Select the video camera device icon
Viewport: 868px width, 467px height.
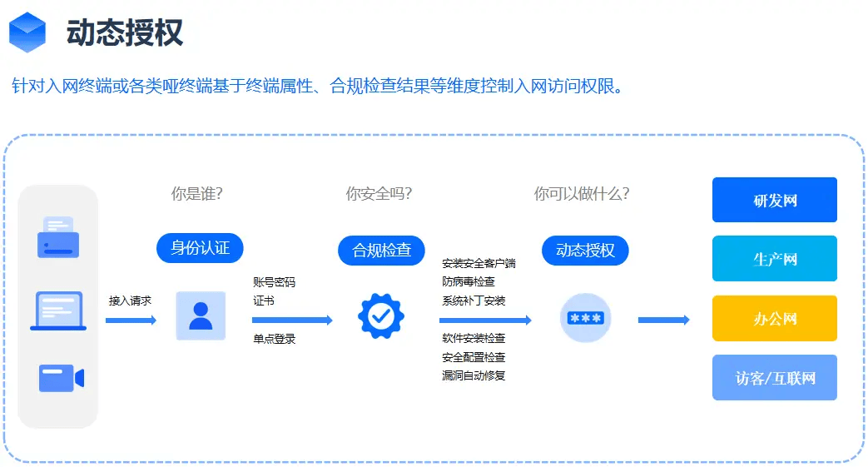(x=61, y=379)
